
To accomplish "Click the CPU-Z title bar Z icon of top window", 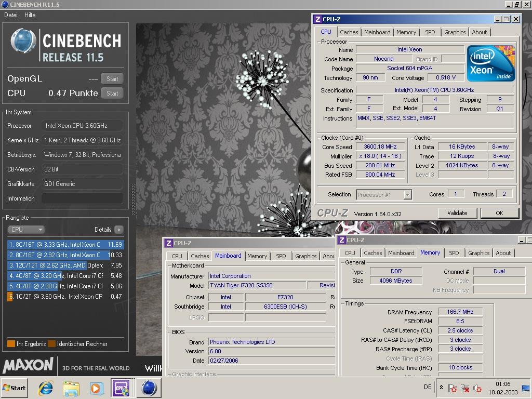I will point(317,19).
